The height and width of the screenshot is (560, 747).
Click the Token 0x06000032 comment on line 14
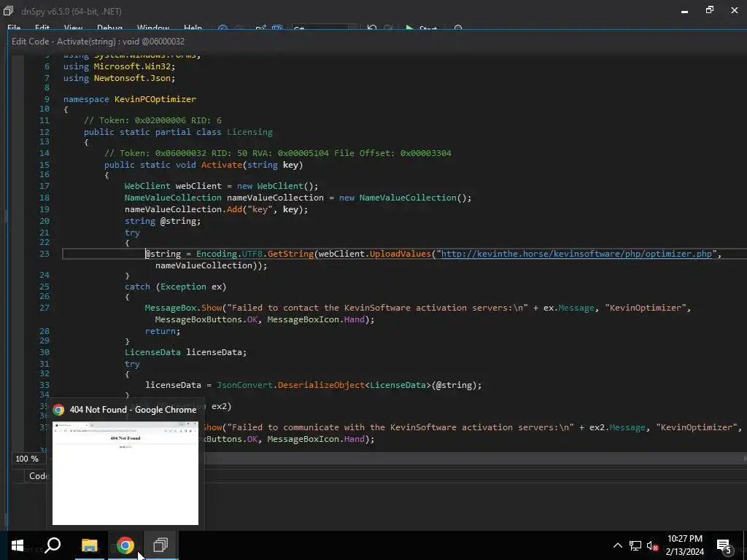tap(278, 153)
